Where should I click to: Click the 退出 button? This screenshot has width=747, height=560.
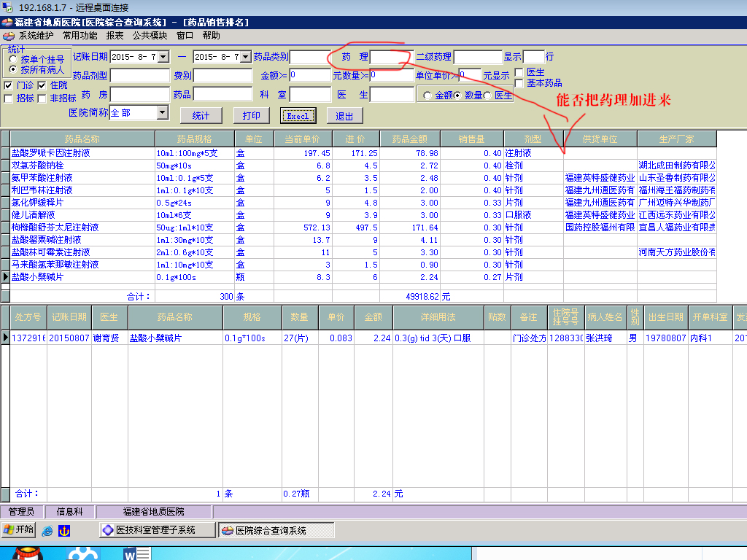344,116
